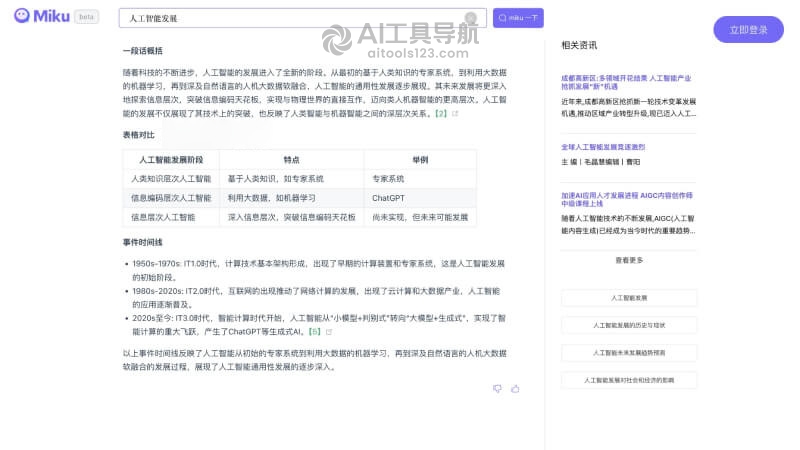Select the 人工智能发展对社会和经济的影响 suggestion
Image resolution: width=800 pixels, height=450 pixels.
pos(629,380)
